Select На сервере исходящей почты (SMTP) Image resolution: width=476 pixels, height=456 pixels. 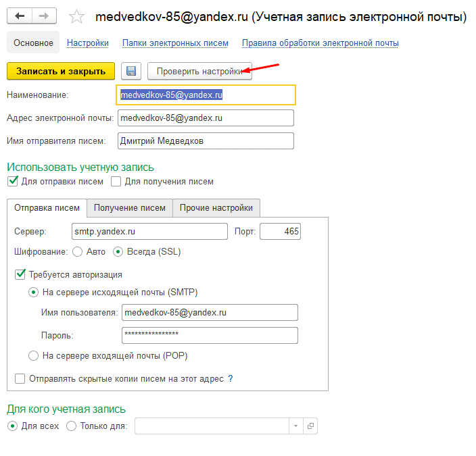click(33, 292)
